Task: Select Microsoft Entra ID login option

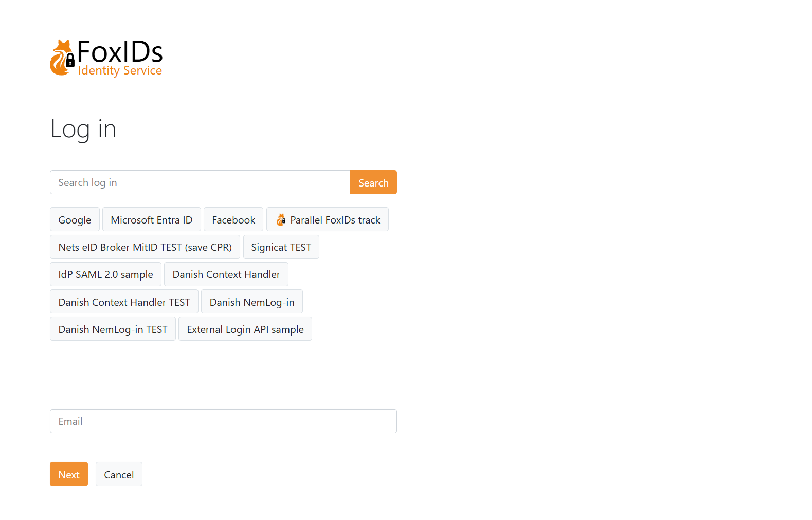Action: pos(151,220)
